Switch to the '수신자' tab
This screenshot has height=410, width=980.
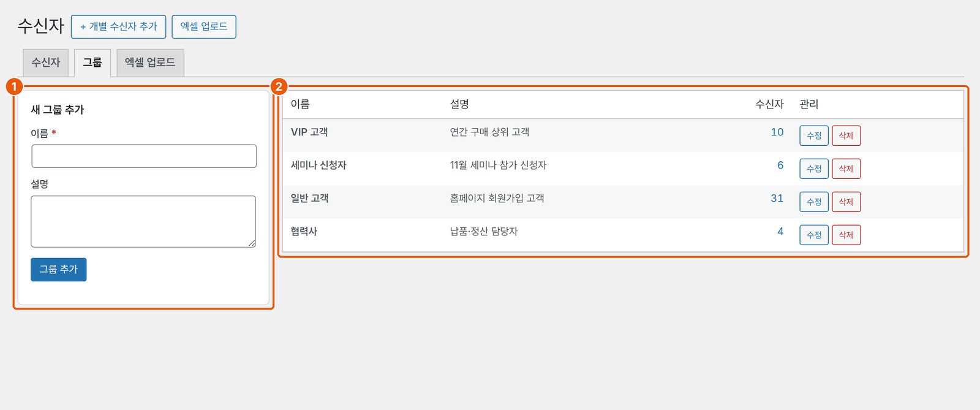coord(46,63)
